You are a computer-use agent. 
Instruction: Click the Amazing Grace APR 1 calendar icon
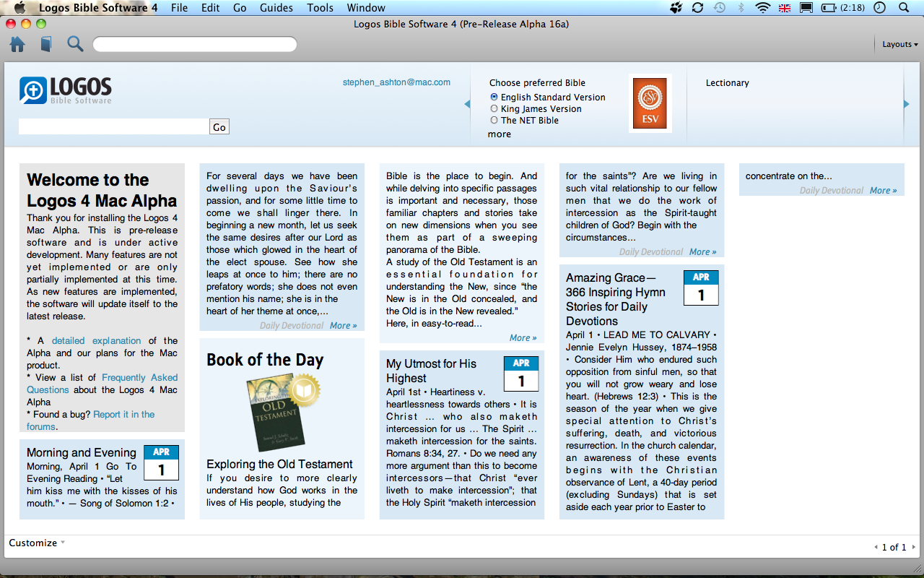coord(701,288)
